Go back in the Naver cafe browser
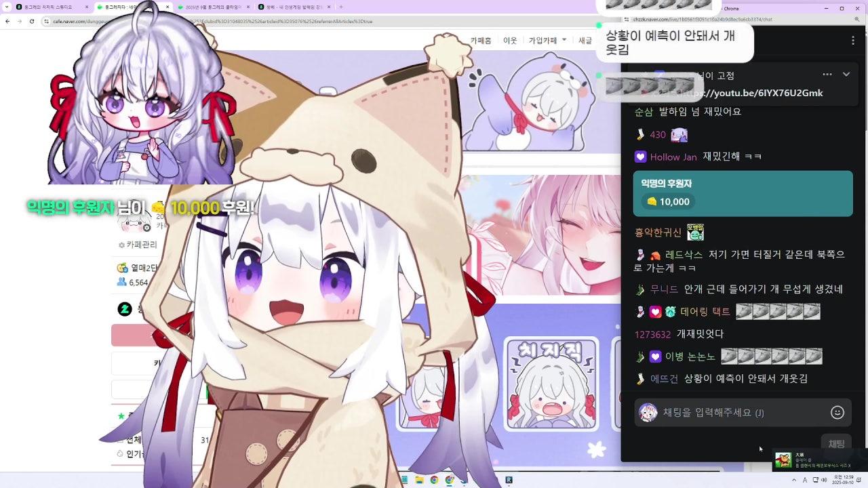The image size is (868, 488). pos(7,21)
